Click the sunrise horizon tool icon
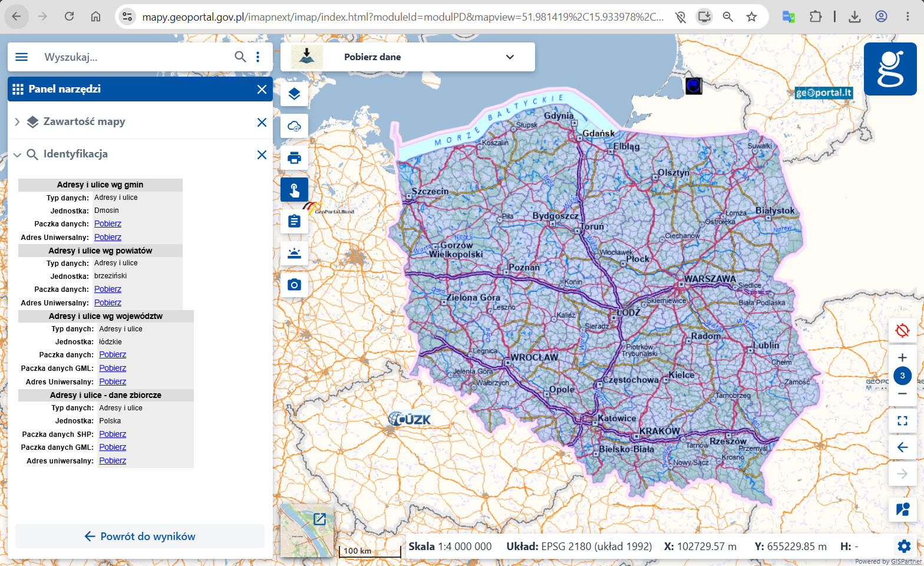The height and width of the screenshot is (566, 924). point(295,253)
